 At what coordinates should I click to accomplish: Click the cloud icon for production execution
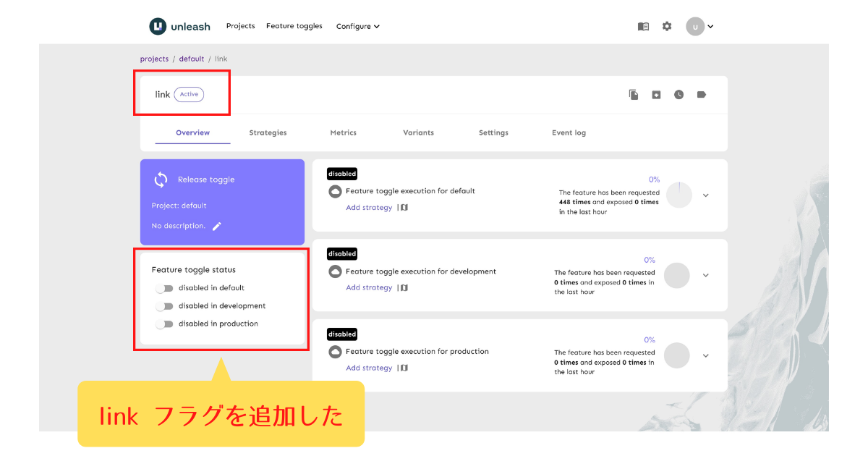pyautogui.click(x=335, y=352)
